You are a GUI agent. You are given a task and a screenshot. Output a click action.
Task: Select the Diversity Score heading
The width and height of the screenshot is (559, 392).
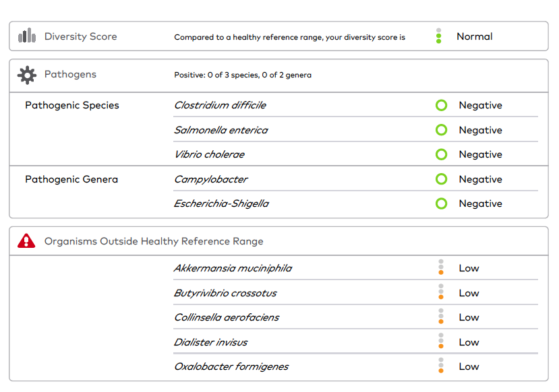click(80, 36)
